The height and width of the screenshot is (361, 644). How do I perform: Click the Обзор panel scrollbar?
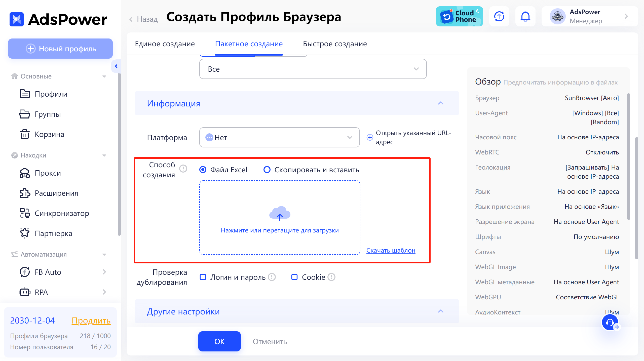pos(628,156)
